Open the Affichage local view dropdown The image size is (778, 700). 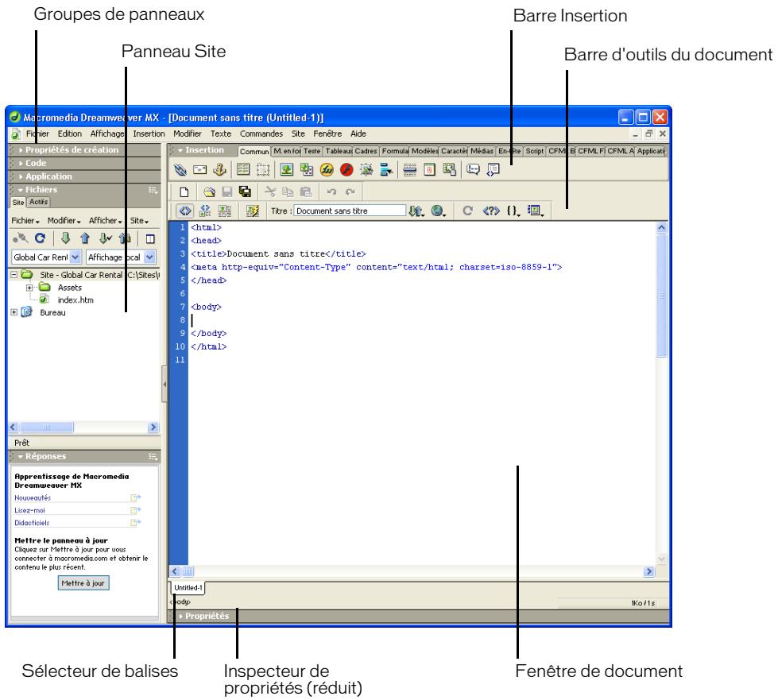tap(150, 257)
